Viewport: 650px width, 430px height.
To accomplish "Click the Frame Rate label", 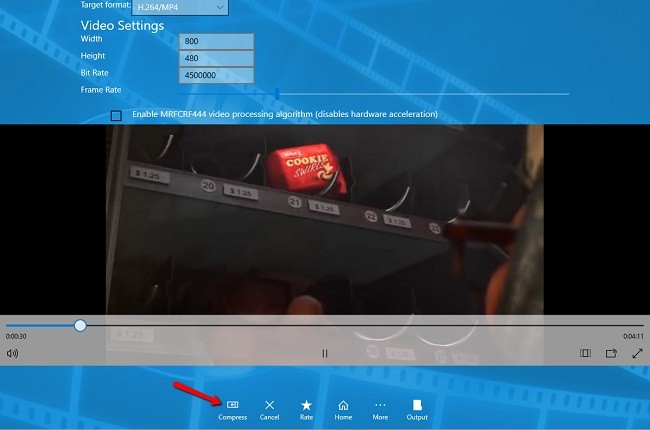I will pos(101,90).
